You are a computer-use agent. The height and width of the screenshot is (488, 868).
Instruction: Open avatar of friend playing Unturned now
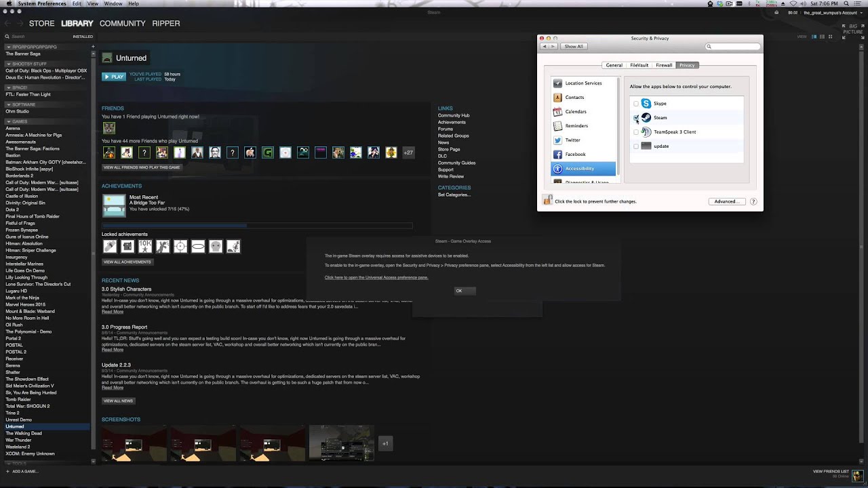(x=108, y=128)
